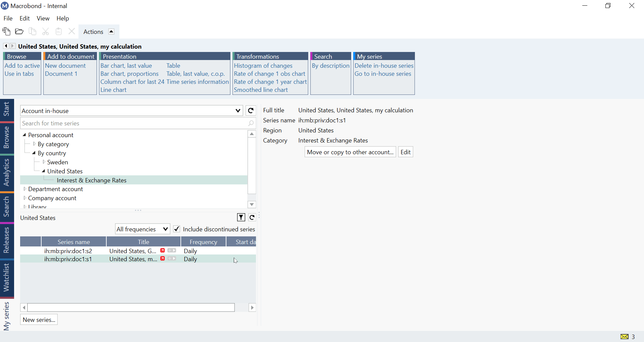Click grey arrows icon in doc1:s2 row

pyautogui.click(x=172, y=250)
